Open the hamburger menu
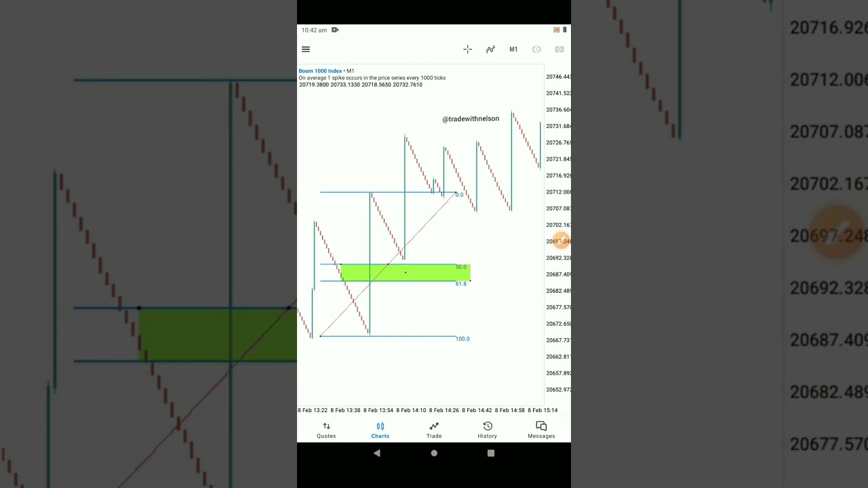868x488 pixels. [x=306, y=49]
